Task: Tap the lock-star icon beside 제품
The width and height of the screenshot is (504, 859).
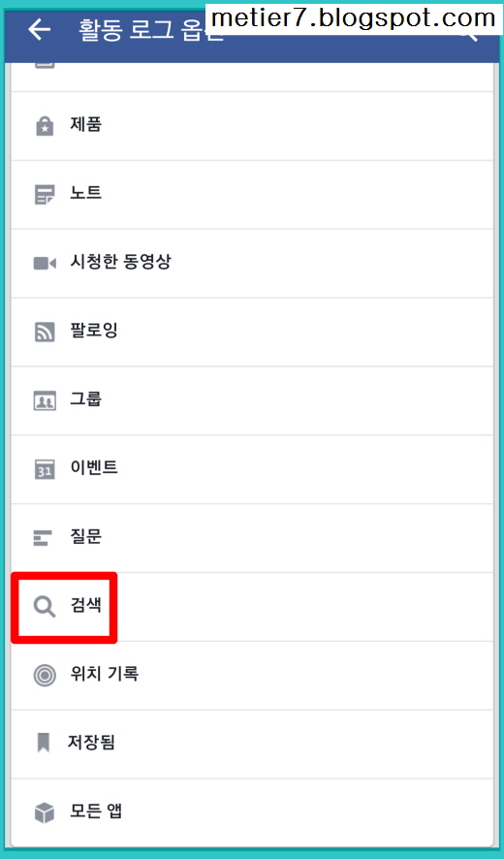Action: 45,126
